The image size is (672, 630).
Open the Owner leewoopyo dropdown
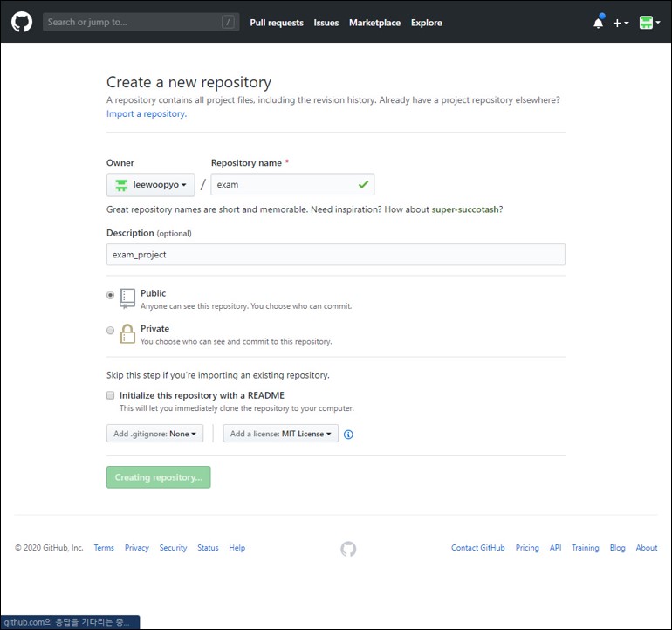pos(150,185)
